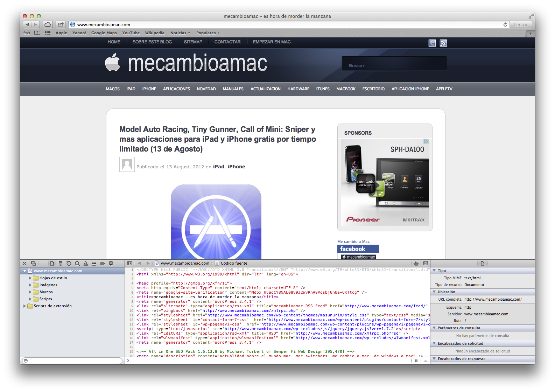Add a new tab with plus button
The image size is (555, 392).
pyautogui.click(x=530, y=34)
